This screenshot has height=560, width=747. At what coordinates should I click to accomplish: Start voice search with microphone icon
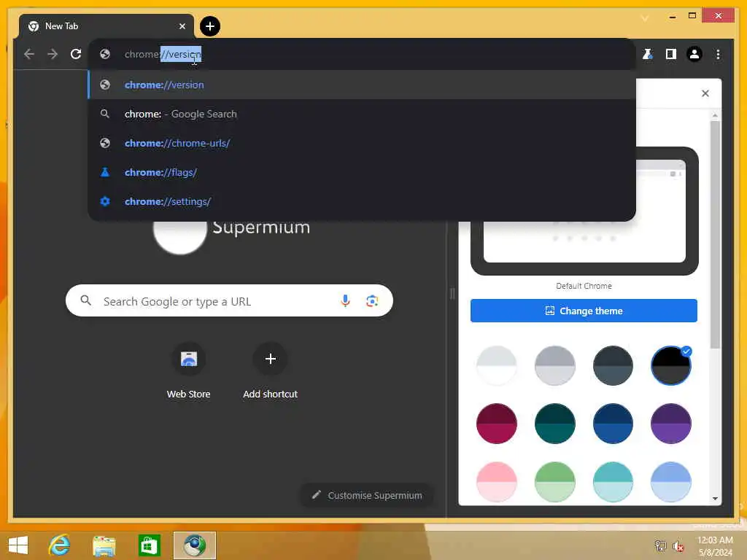click(x=345, y=300)
